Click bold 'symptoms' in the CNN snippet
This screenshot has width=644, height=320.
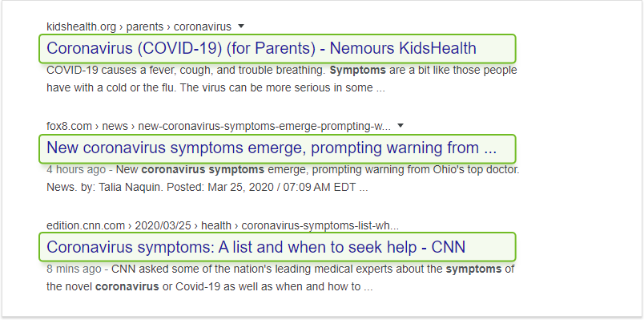[473, 269]
